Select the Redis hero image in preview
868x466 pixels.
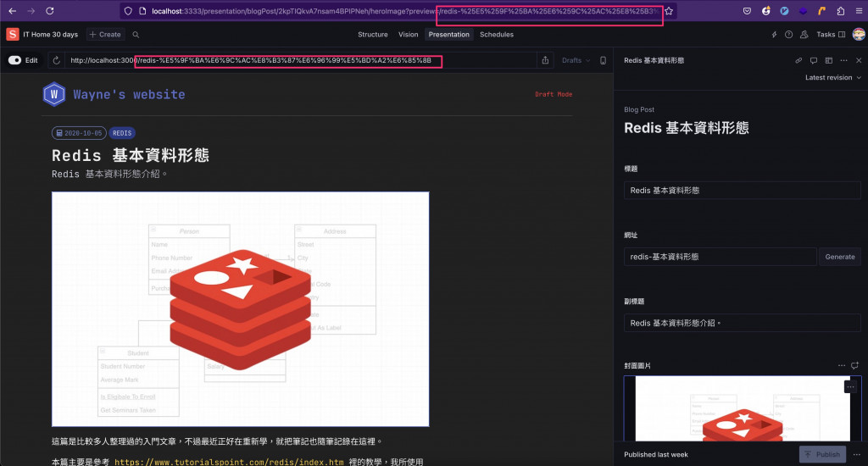[240, 309]
